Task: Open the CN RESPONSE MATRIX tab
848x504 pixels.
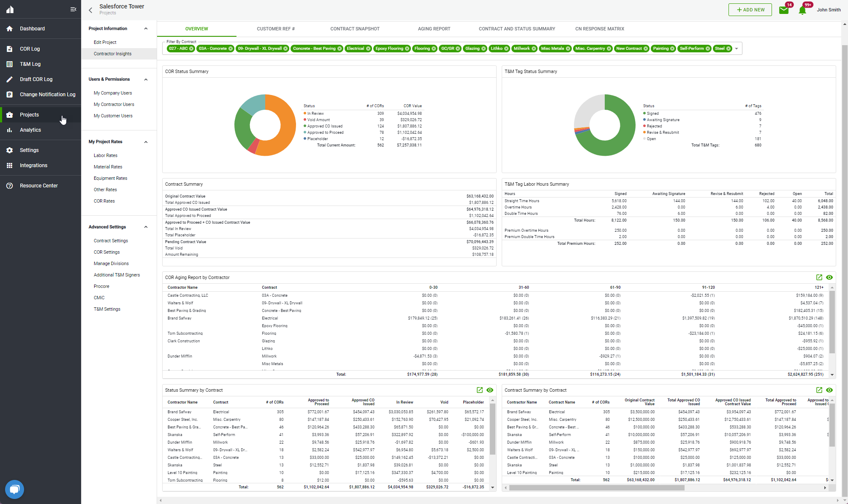Action: (x=599, y=29)
